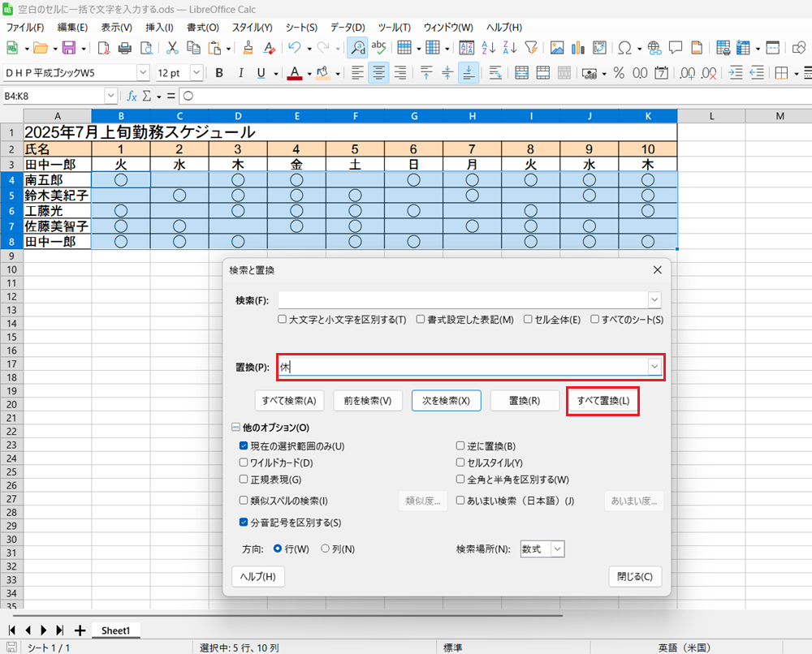Click the Insert special character omega icon

pos(625,48)
